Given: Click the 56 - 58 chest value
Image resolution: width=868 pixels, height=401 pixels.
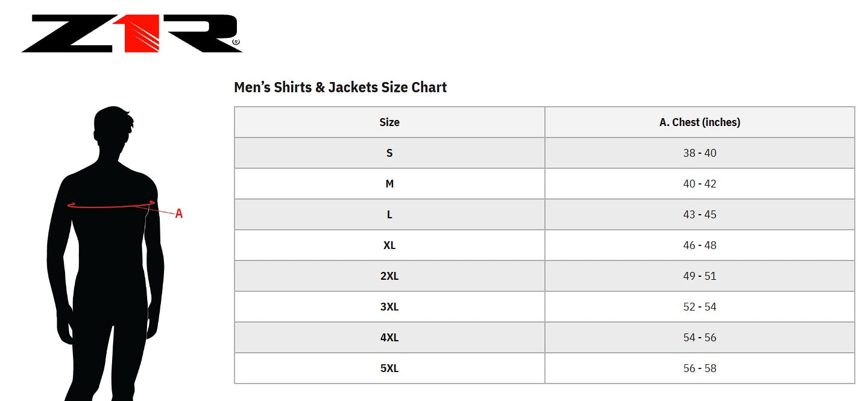Looking at the screenshot, I should [700, 368].
